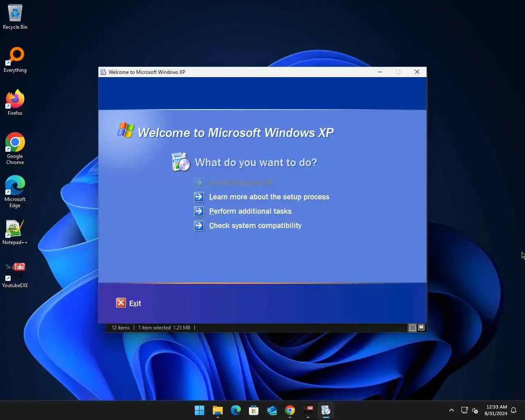Image resolution: width=525 pixels, height=420 pixels.
Task: Click the greyed-out Install Windows XP option
Action: coord(241,183)
